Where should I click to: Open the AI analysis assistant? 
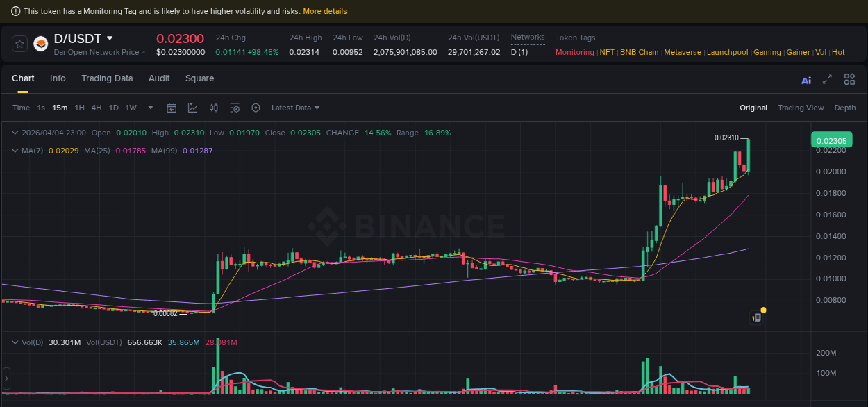point(806,80)
